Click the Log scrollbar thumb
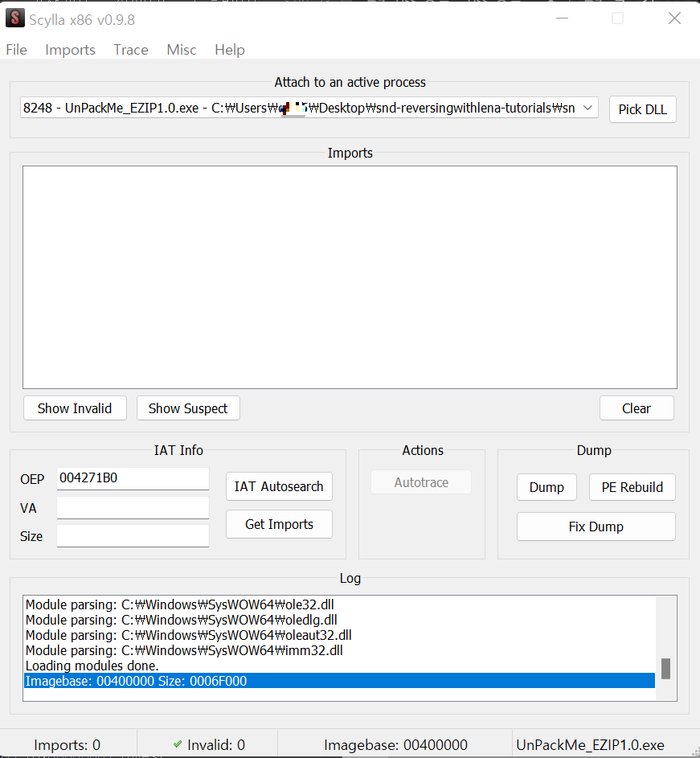The height and width of the screenshot is (758, 700). [x=665, y=669]
